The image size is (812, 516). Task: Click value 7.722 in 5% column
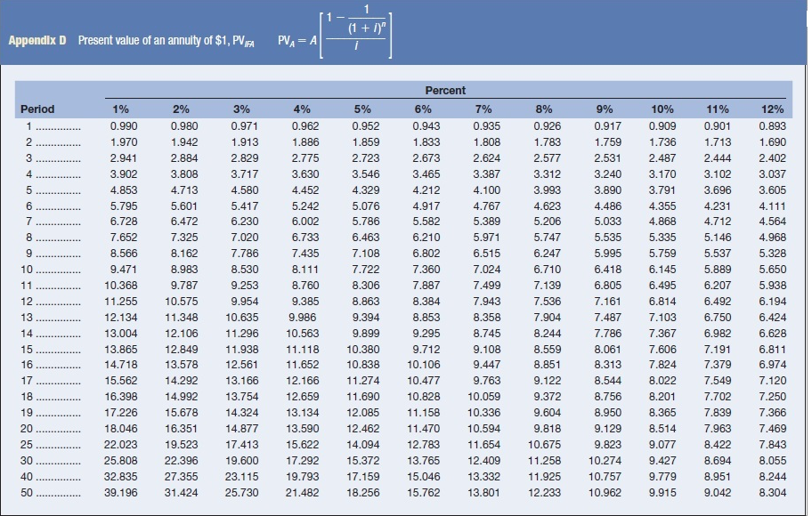point(366,270)
